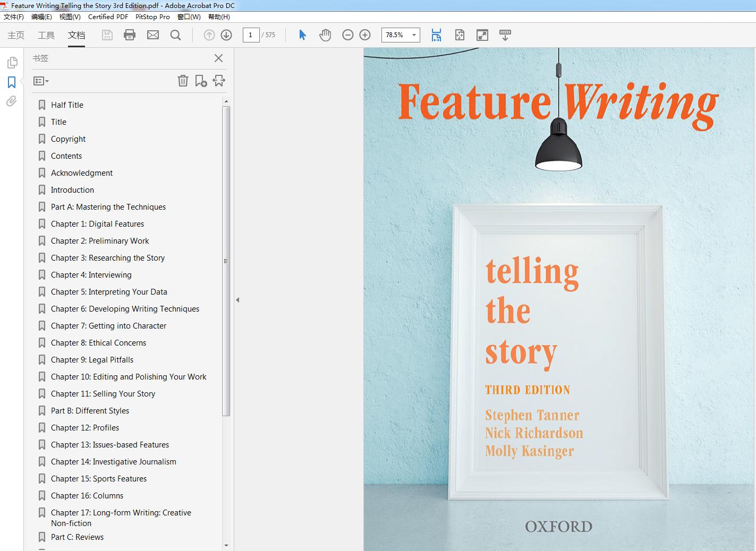Open the search magnifier tool

click(x=175, y=35)
